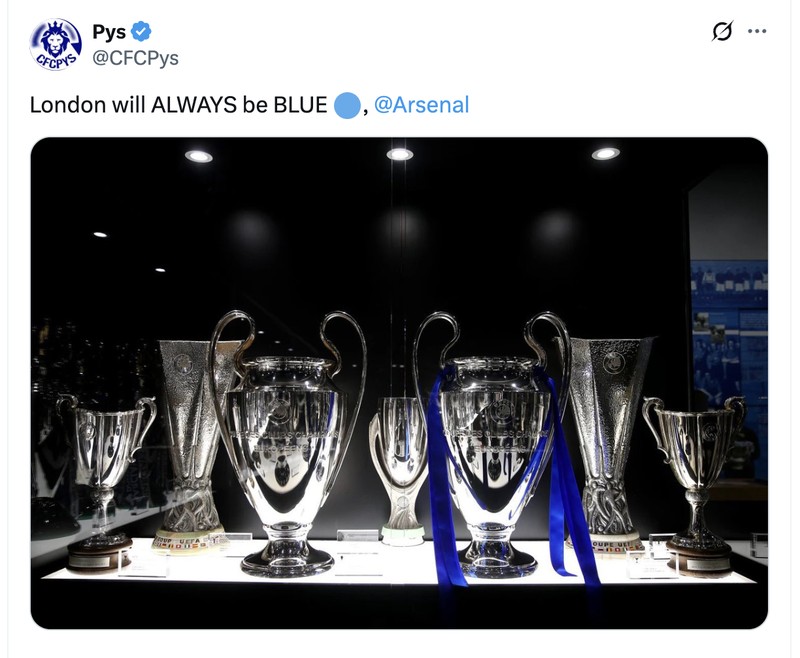Image resolution: width=800 pixels, height=658 pixels.
Task: Click the CFCPys lion profile avatar
Action: (x=55, y=44)
